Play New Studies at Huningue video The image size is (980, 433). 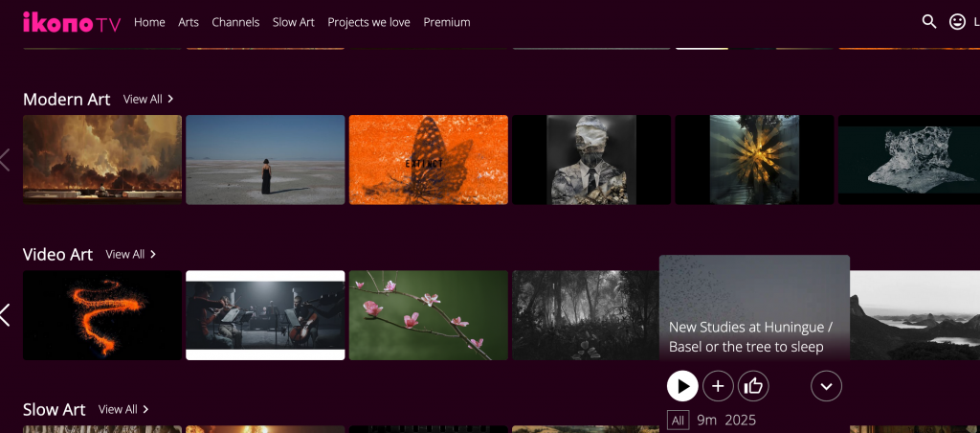pos(682,386)
